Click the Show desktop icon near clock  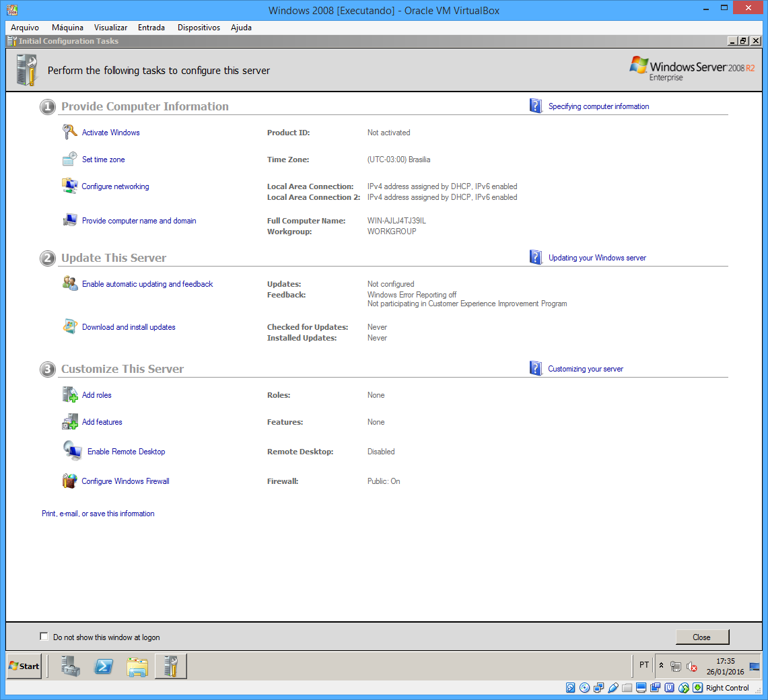[755, 666]
